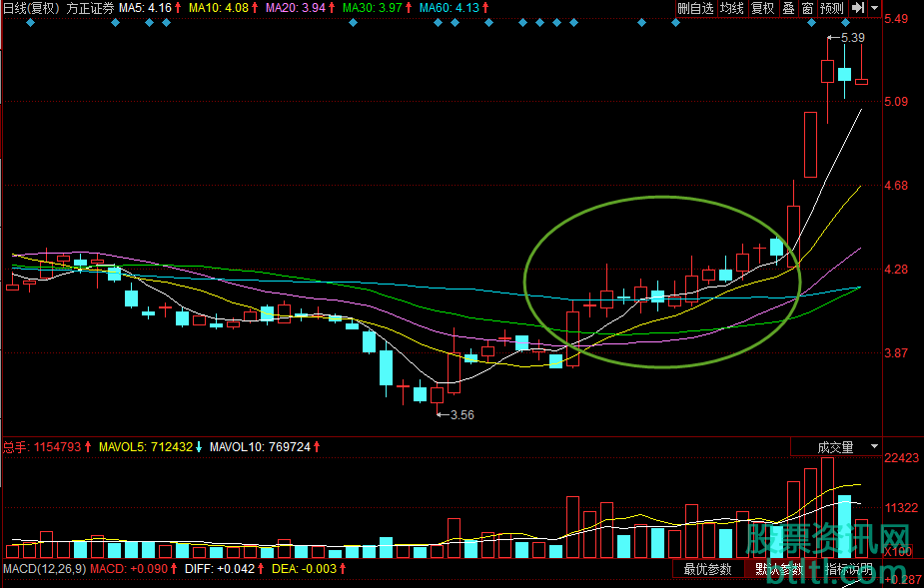Open the top toolbar's dropdown arrow menu
Viewport: 924px width, 588px height.
point(874,8)
